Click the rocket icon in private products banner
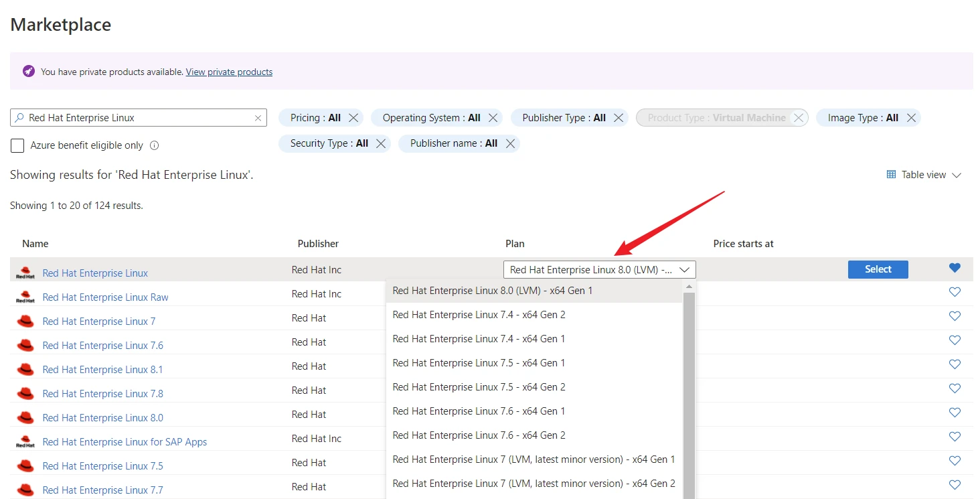 [28, 71]
